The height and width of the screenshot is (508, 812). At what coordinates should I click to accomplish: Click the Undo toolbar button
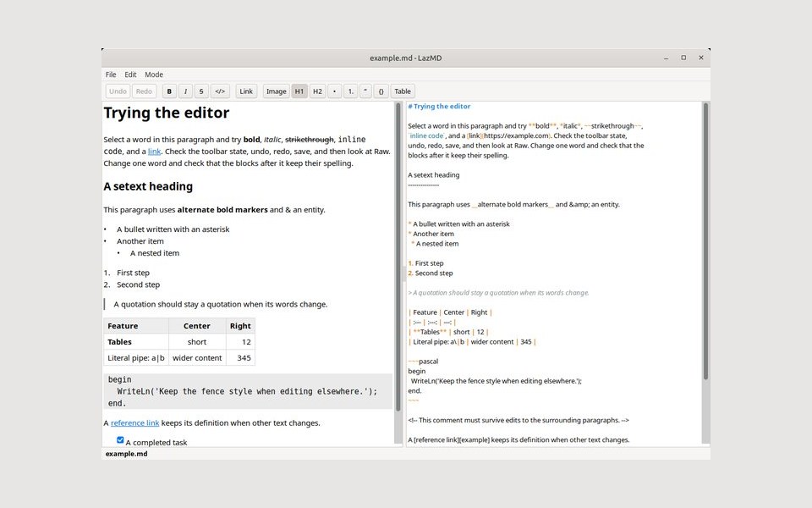click(x=118, y=91)
